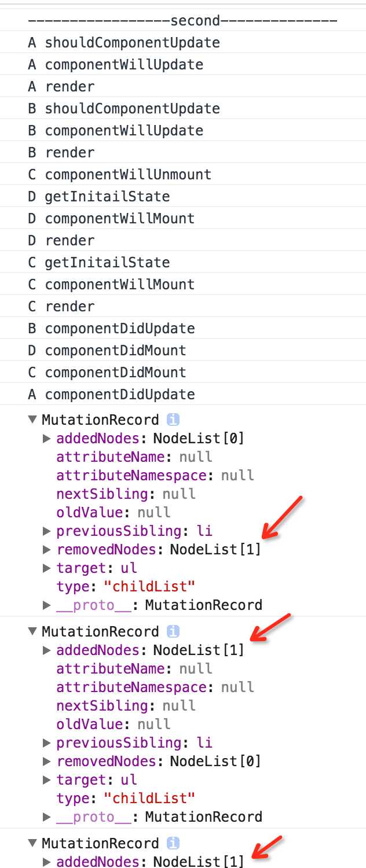The width and height of the screenshot is (366, 868).
Task: Select the 'C componentWillUnmount' log line
Action: (x=183, y=174)
